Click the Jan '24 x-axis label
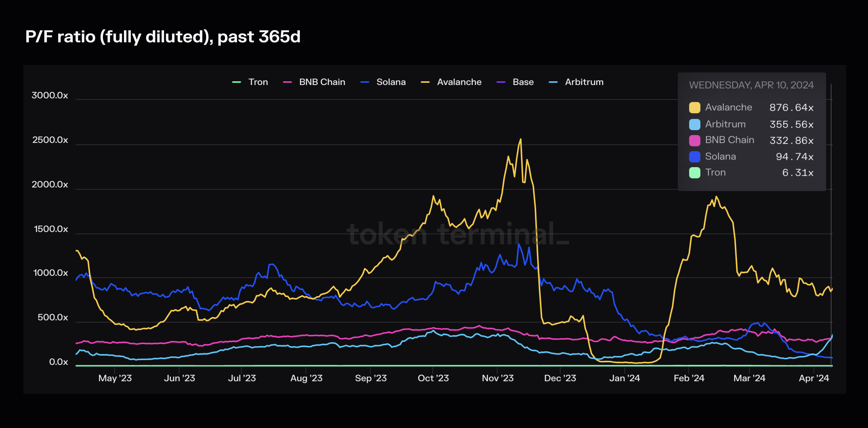The width and height of the screenshot is (868, 428). (624, 378)
